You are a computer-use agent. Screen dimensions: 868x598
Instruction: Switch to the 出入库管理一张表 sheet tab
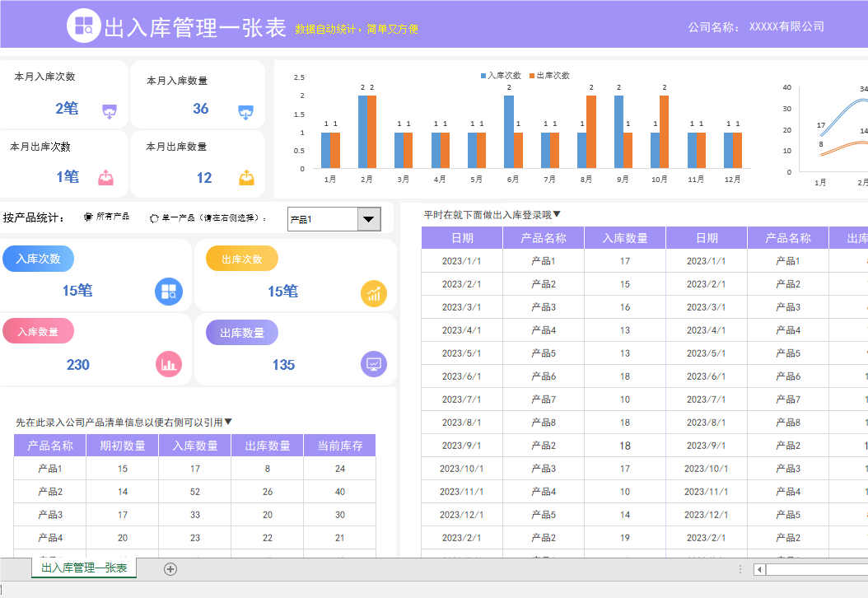click(x=84, y=568)
